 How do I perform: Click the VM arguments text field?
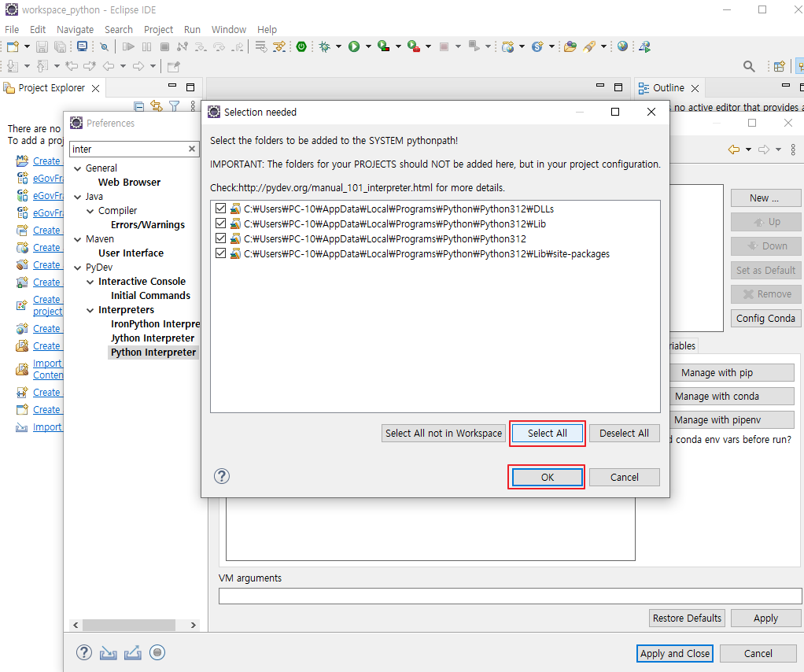[511, 596]
